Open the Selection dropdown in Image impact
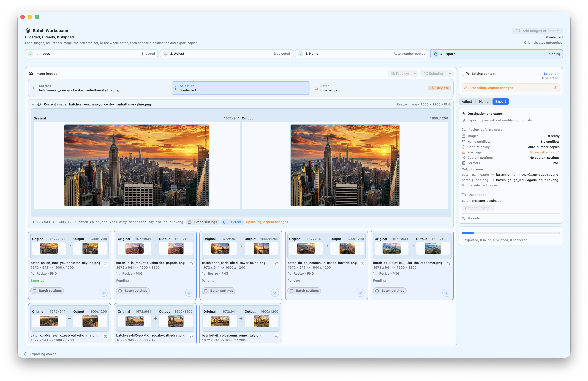Screen dimensions: 588x381 click(437, 74)
